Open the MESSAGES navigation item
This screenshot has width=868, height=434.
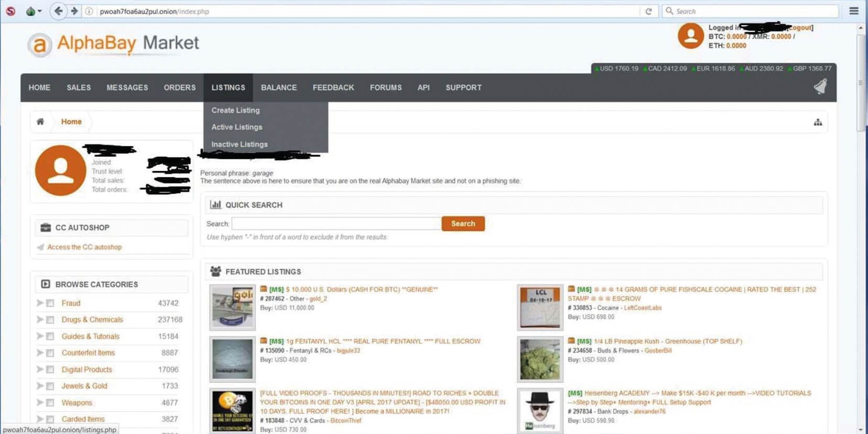point(127,88)
